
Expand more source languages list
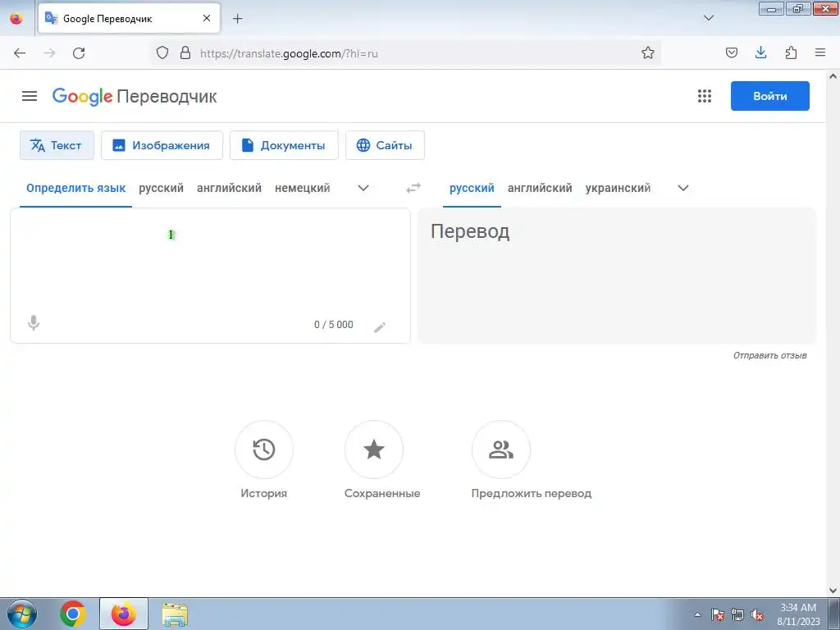click(x=363, y=188)
